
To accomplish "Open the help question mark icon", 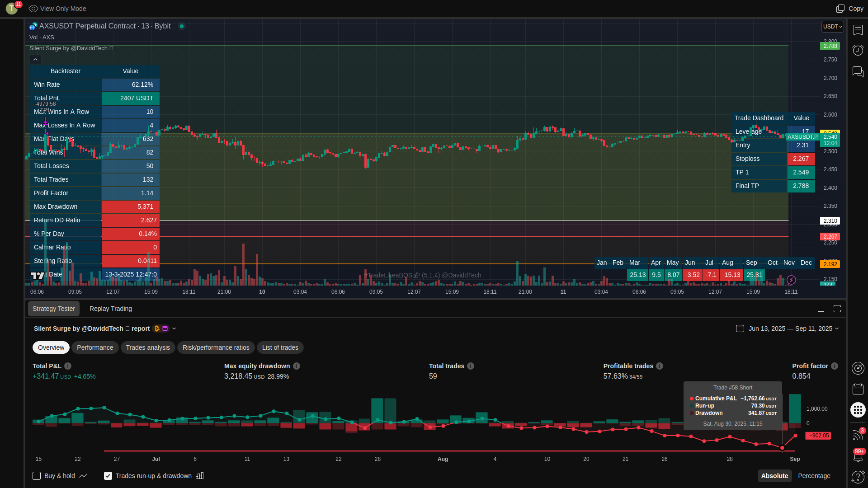I will point(858,477).
